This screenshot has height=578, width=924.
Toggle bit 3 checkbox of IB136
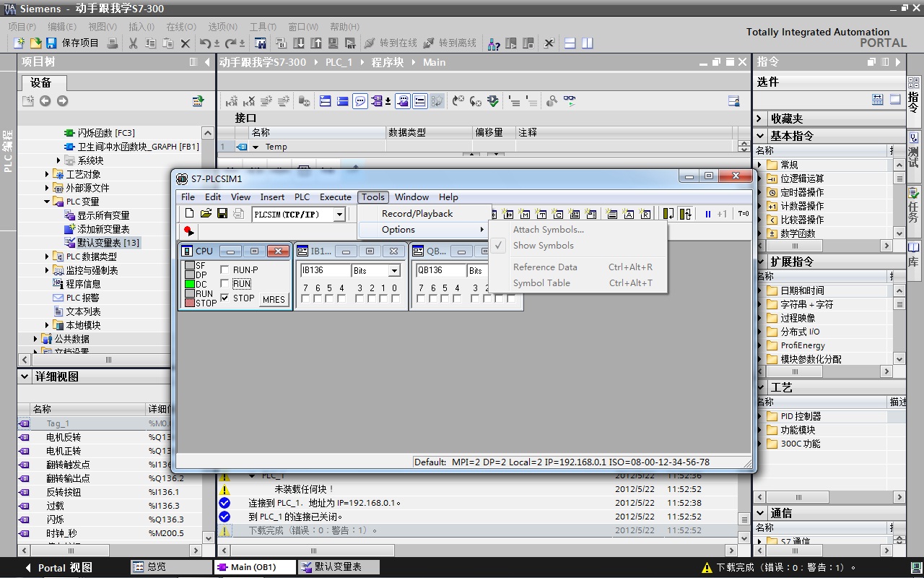(360, 298)
